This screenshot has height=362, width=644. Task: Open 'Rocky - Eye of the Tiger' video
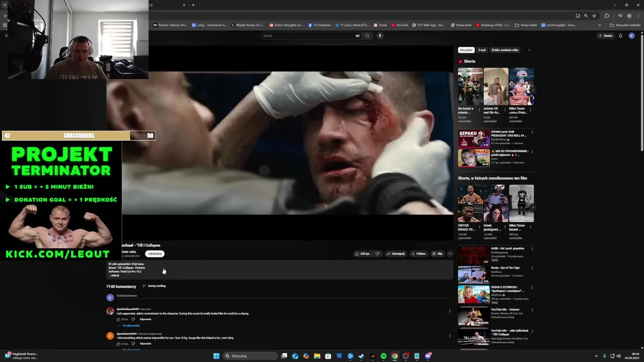[473, 275]
